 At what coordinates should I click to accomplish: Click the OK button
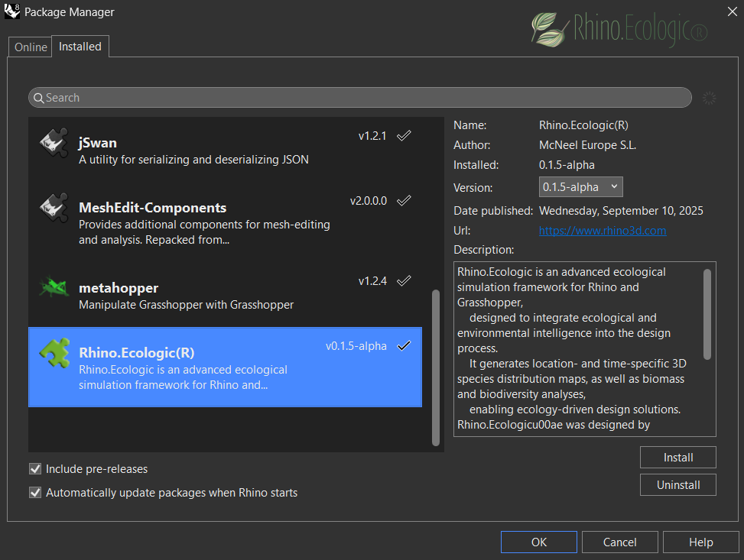click(x=539, y=542)
